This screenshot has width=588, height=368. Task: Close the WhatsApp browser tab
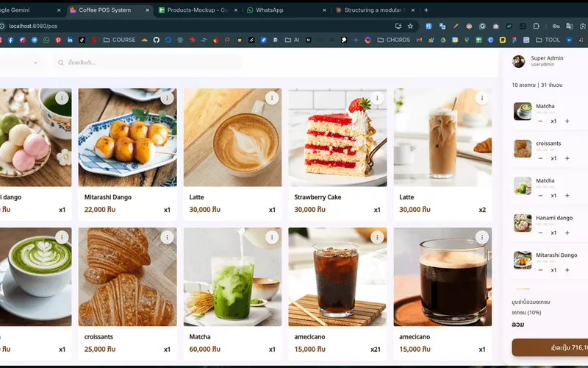coord(324,10)
